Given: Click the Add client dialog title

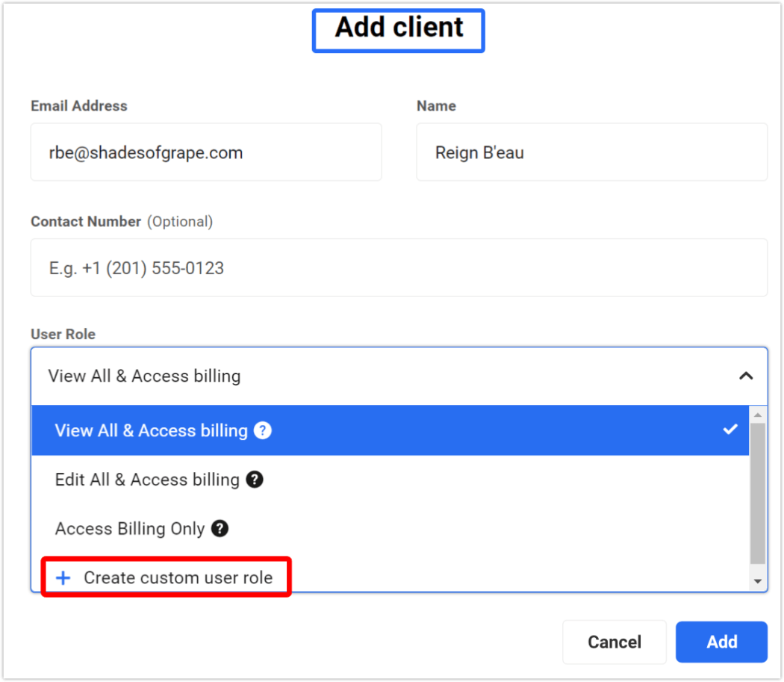Looking at the screenshot, I should pyautogui.click(x=399, y=28).
